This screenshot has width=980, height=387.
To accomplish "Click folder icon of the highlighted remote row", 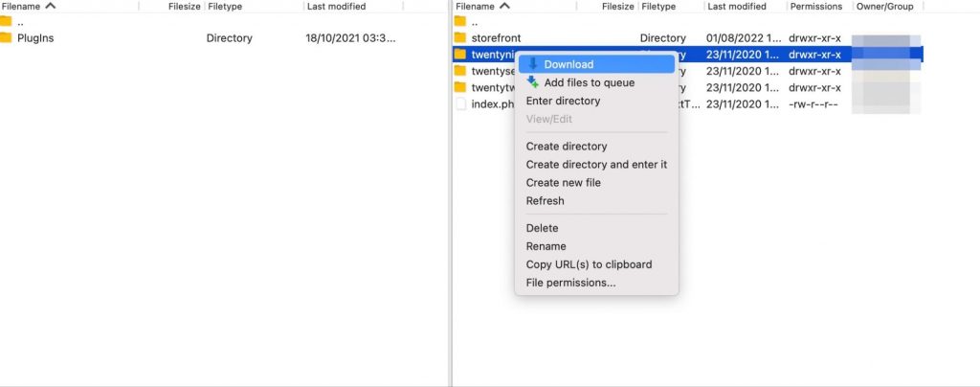I will (x=460, y=55).
